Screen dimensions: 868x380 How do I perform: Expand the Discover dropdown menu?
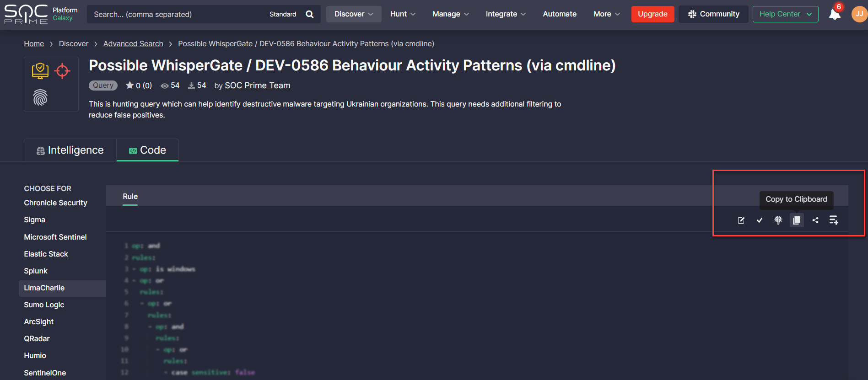click(x=353, y=14)
